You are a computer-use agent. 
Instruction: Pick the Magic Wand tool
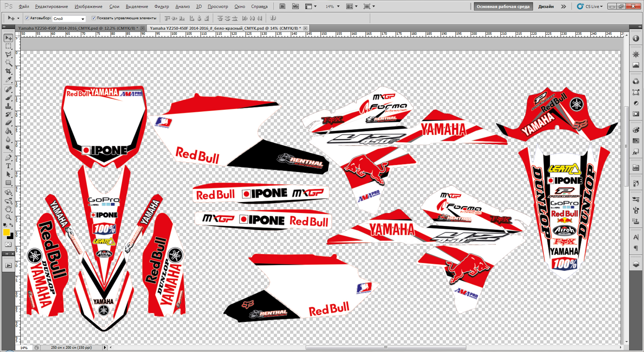8,63
